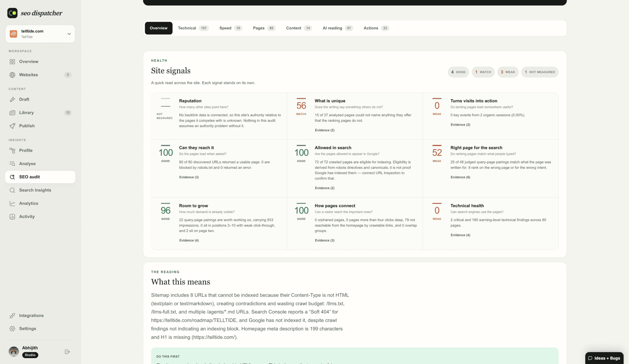Click Abhijith's profile avatar
The width and height of the screenshot is (629, 364).
[x=14, y=351]
